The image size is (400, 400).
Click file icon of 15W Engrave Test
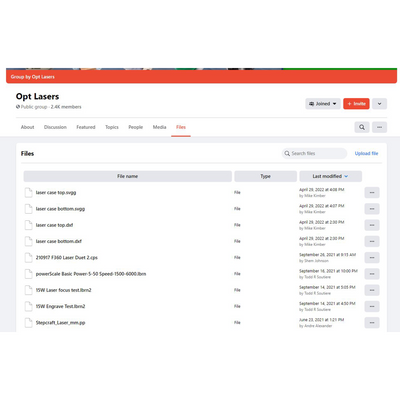(29, 306)
